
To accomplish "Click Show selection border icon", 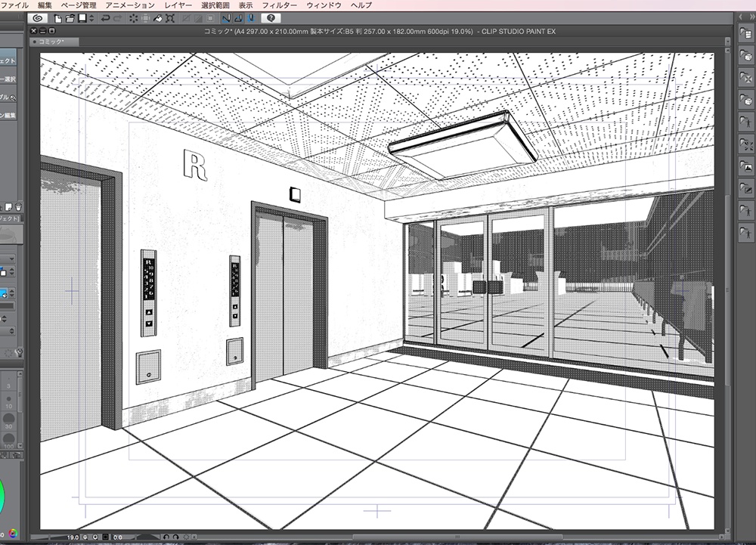I will click(210, 18).
